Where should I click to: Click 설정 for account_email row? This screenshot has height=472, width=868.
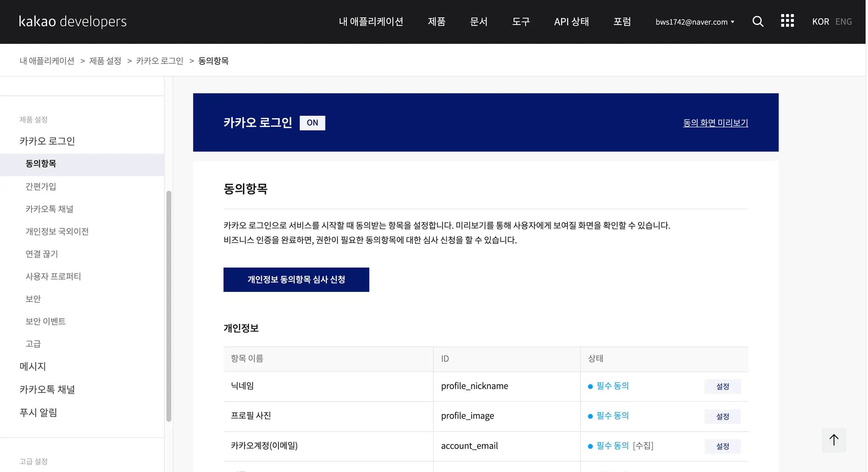click(722, 446)
